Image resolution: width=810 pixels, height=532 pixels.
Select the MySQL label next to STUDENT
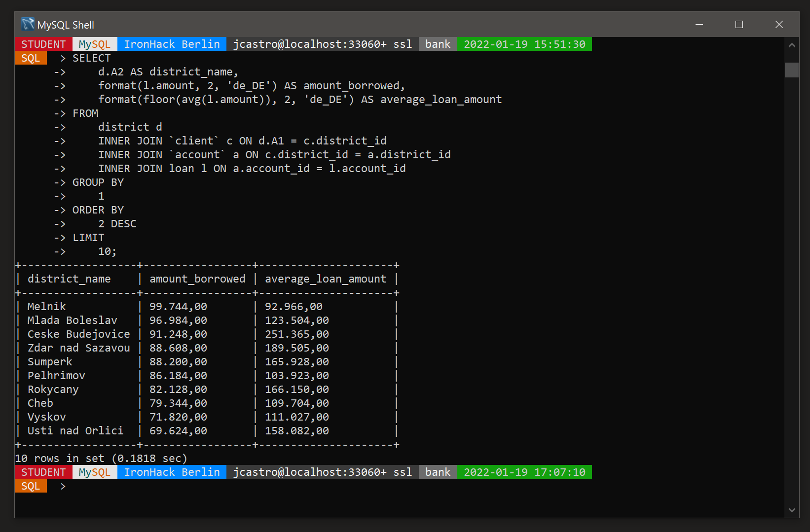[x=94, y=44]
